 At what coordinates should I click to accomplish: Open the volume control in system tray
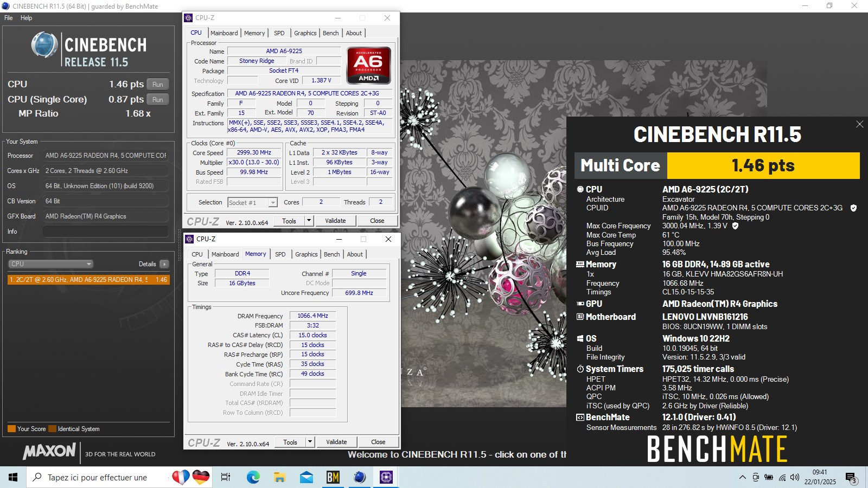coord(795,477)
